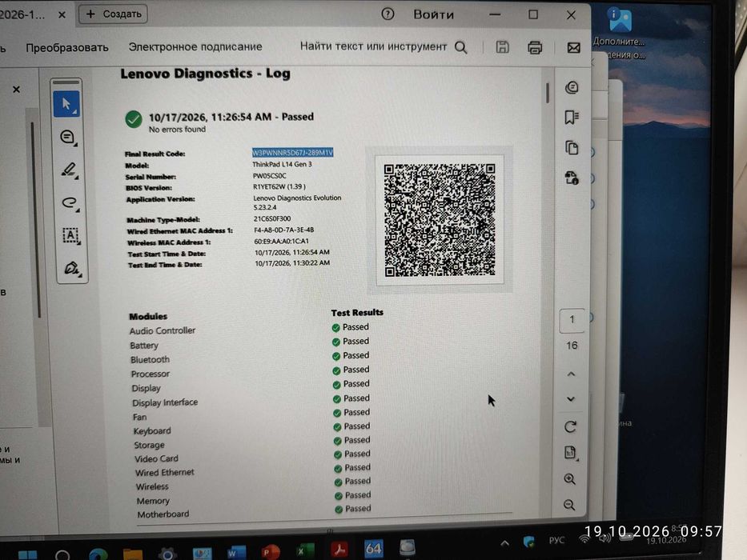This screenshot has width=747, height=560.
Task: Click the Wired Ethernet module name
Action: click(x=165, y=472)
